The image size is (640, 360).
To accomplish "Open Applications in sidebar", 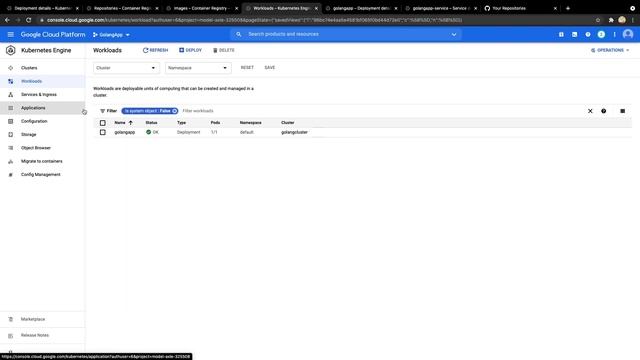I will 42,108.
